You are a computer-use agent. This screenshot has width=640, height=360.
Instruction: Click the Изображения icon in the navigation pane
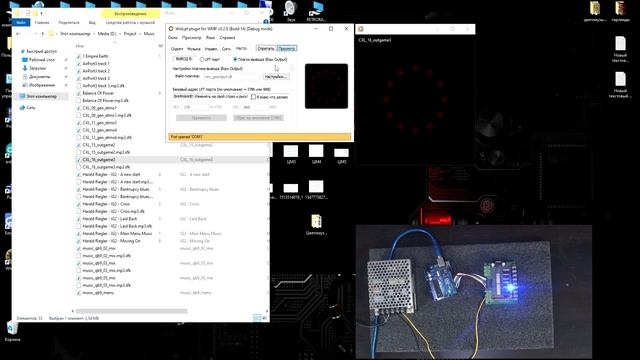[x=24, y=85]
